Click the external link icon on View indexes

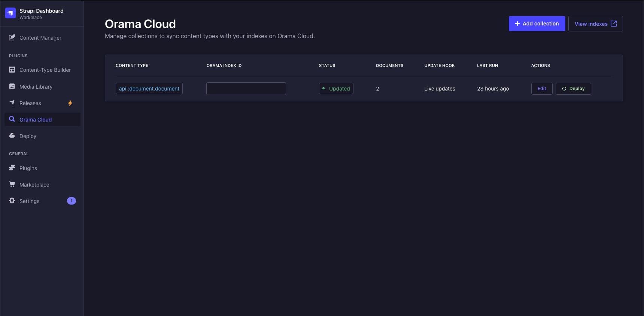pyautogui.click(x=614, y=24)
